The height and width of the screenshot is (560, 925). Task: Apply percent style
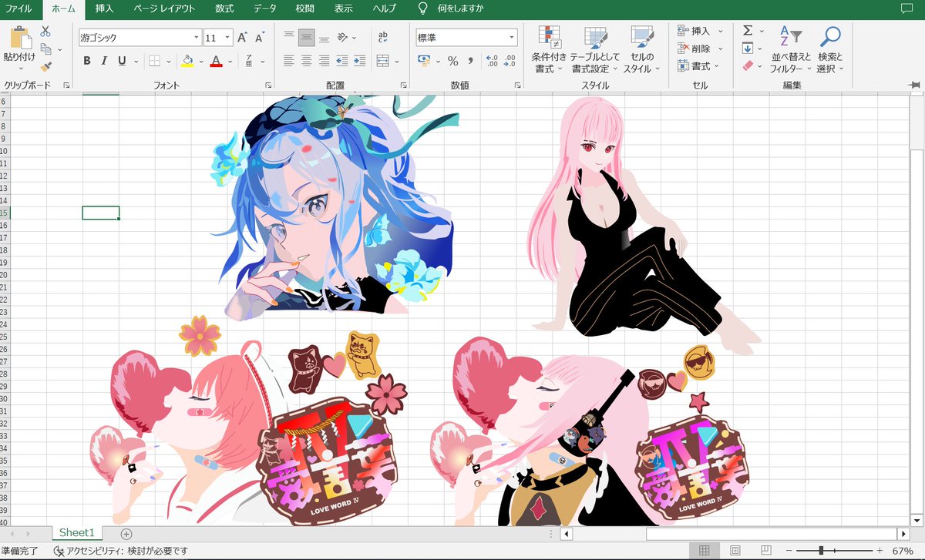452,61
